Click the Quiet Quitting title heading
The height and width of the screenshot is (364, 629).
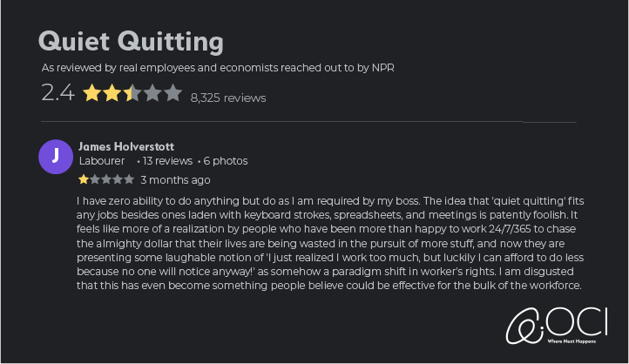[x=131, y=41]
